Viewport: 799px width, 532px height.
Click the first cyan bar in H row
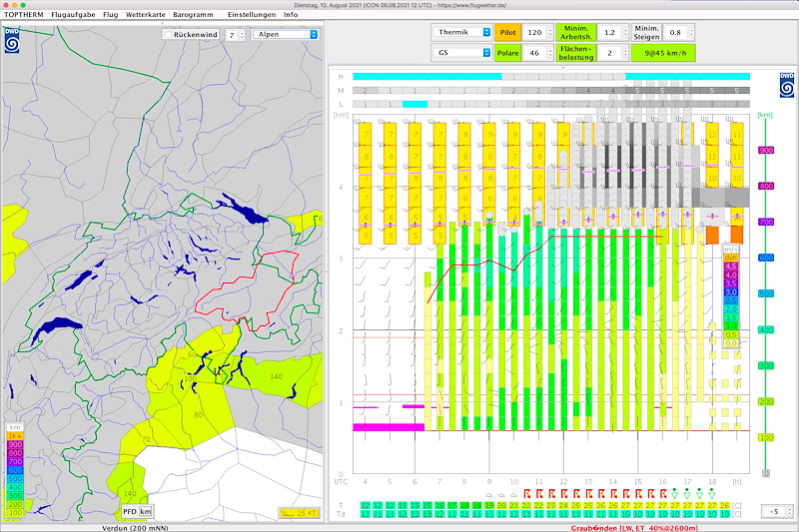tap(427, 77)
